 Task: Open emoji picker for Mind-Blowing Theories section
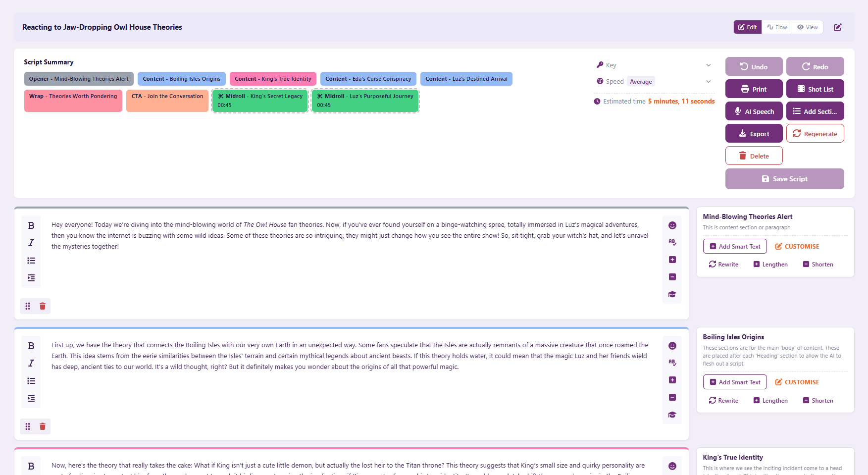[x=672, y=225]
